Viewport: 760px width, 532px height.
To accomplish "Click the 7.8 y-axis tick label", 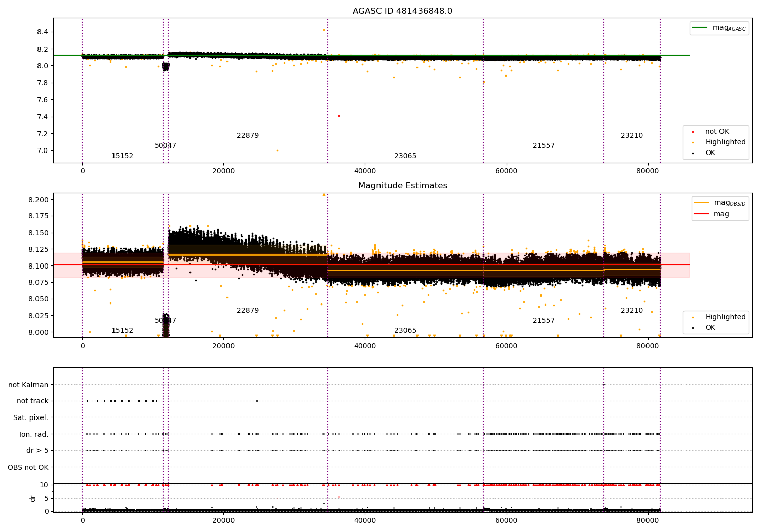I will (43, 83).
